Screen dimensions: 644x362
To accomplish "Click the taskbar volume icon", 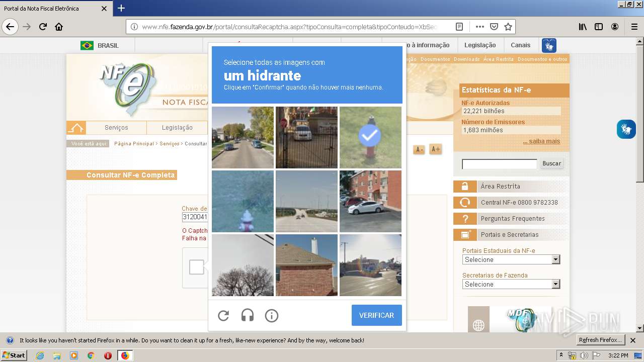I will [x=584, y=355].
